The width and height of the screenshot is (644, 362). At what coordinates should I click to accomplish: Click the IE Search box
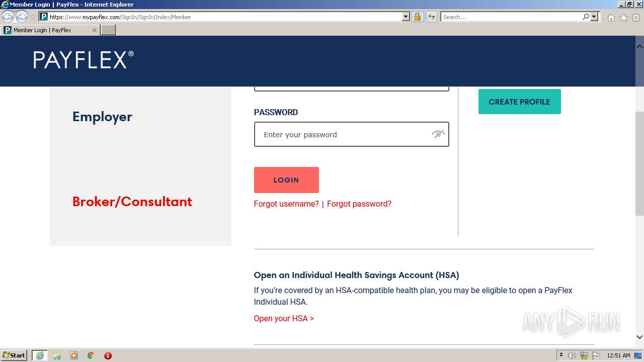[511, 17]
